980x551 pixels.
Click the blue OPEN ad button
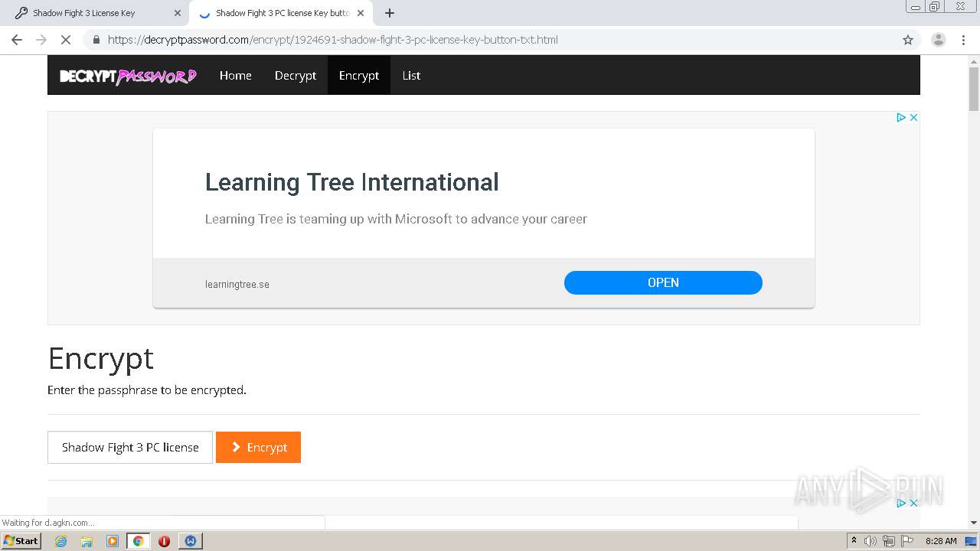pyautogui.click(x=663, y=282)
